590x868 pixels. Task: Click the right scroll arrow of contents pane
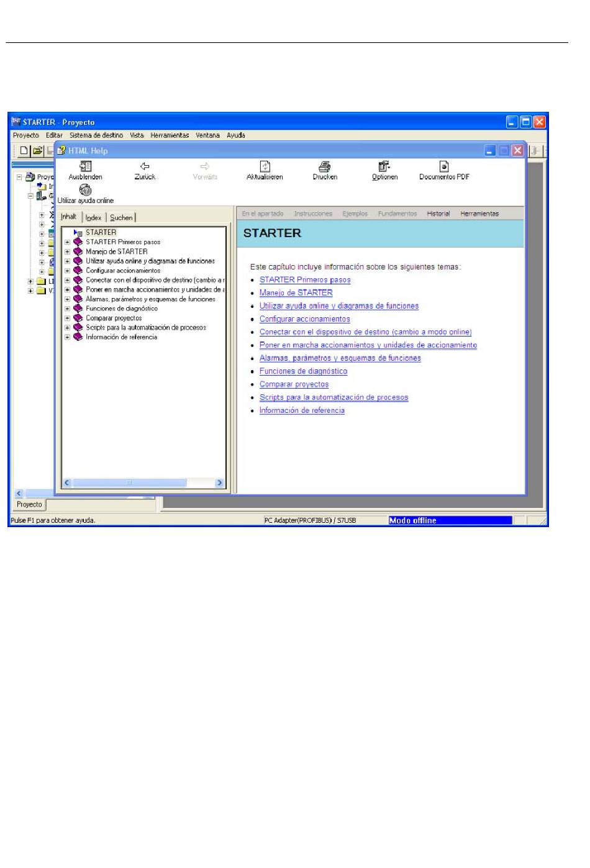pos(219,482)
